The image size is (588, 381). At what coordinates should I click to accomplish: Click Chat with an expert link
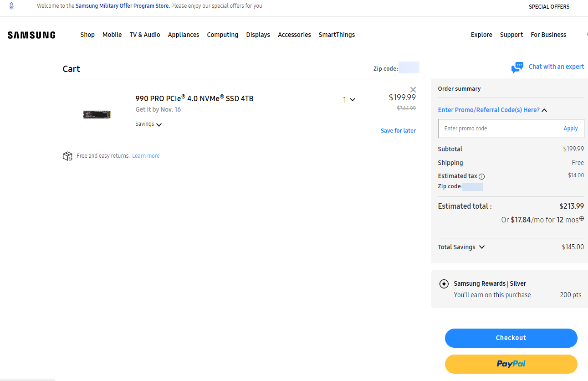[556, 67]
